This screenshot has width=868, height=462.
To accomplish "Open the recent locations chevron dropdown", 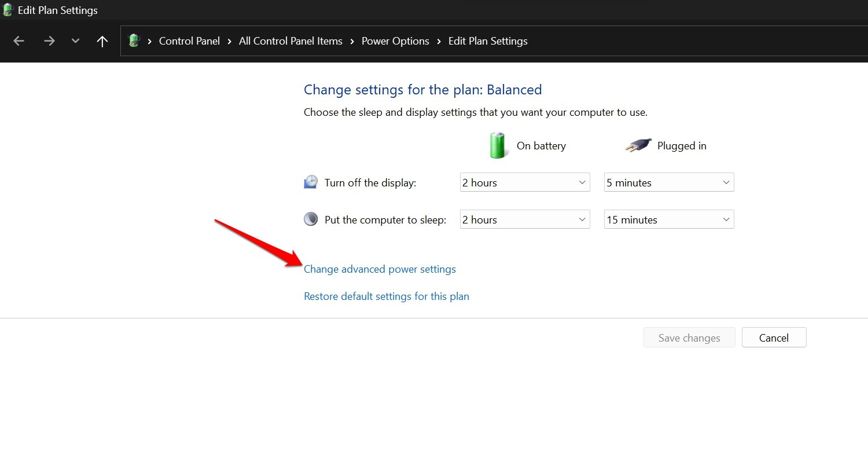I will [75, 41].
